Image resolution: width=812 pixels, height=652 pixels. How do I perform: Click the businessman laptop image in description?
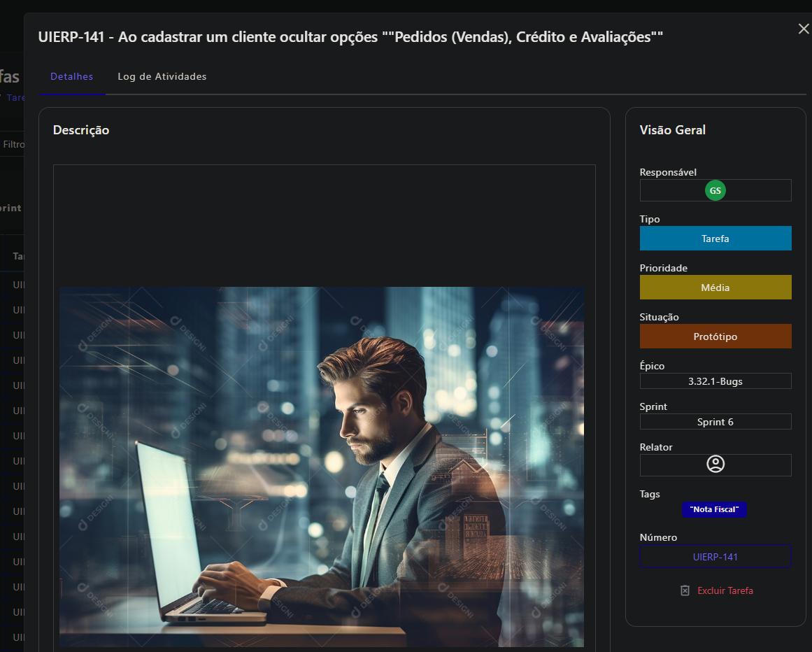pos(322,467)
